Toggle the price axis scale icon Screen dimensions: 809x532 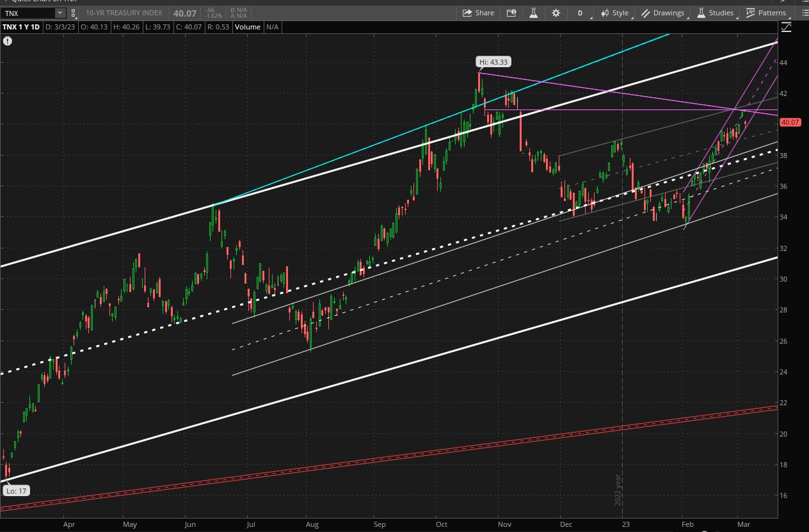786,27
